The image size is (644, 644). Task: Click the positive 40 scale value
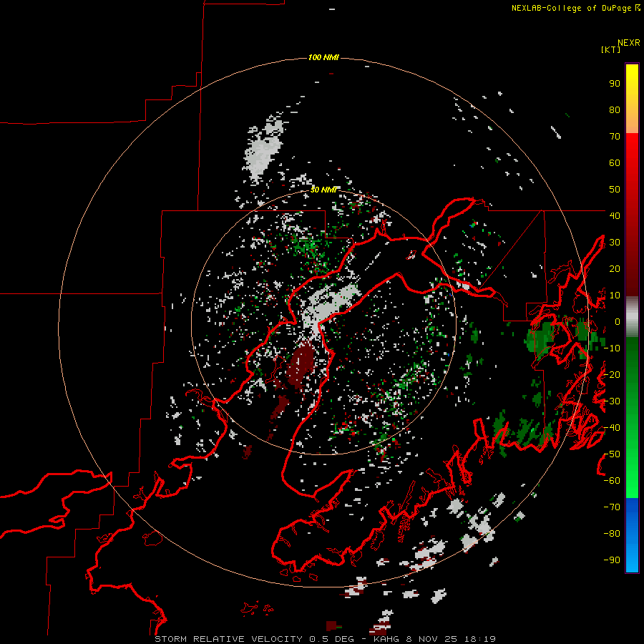(x=615, y=215)
